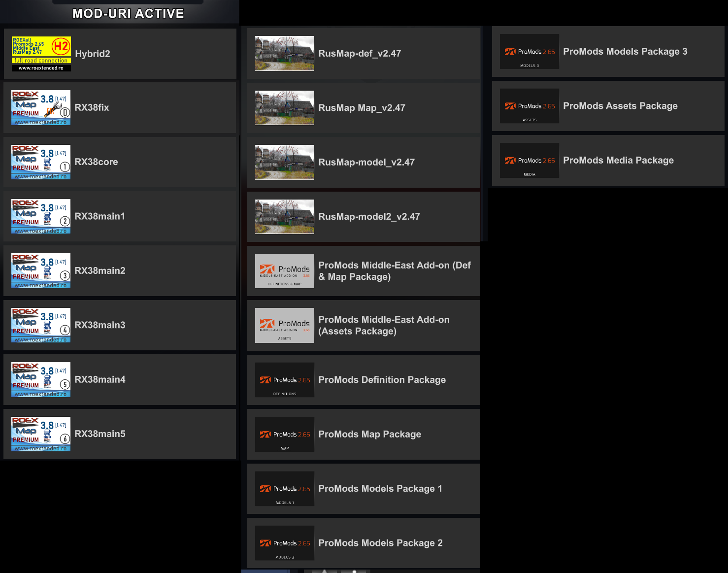Select ProMods Middle-East Add-on (Assets Package) label
Viewport: 728px width, 573px height.
[384, 325]
